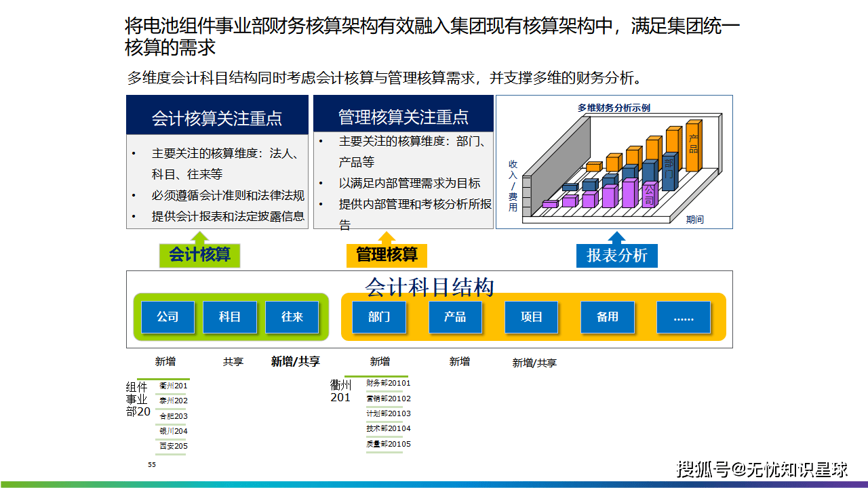Click the bullet 提供会计报表和法定披露信息
Screen dimensions: 868x488
point(228,217)
